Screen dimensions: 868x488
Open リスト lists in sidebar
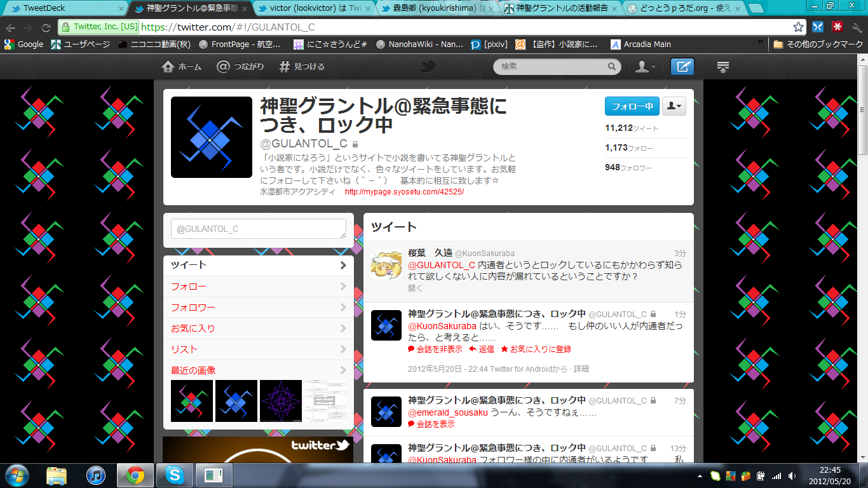tap(259, 349)
